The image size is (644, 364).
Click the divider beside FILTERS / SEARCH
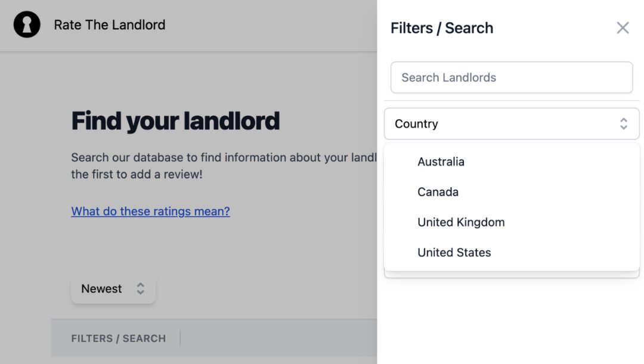point(180,338)
